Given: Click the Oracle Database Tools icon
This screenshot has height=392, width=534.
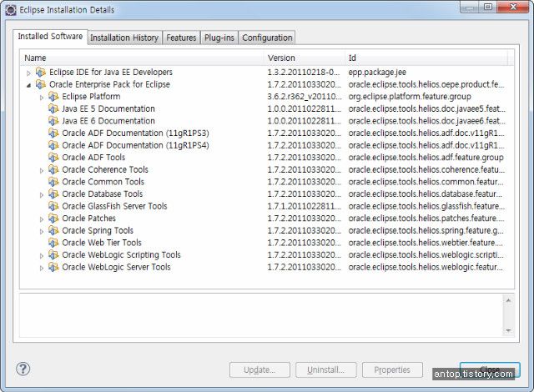Looking at the screenshot, I should (53, 194).
